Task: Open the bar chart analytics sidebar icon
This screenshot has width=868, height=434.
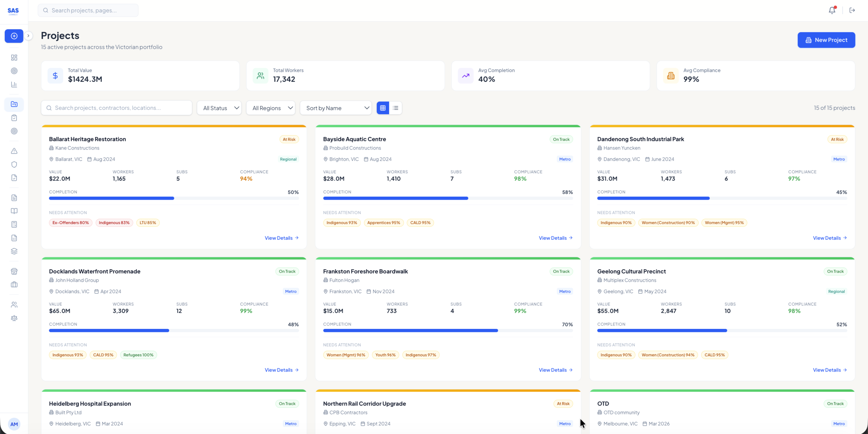Action: pyautogui.click(x=14, y=84)
